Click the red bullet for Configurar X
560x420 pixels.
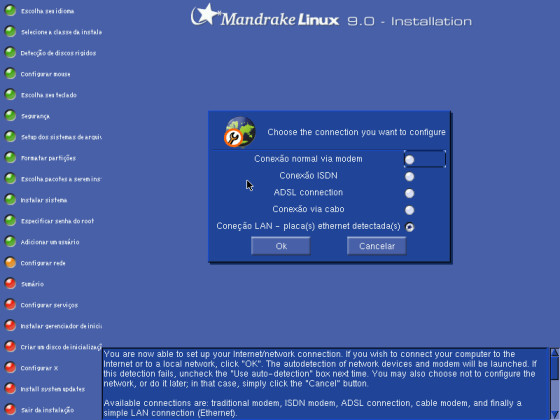point(10,368)
